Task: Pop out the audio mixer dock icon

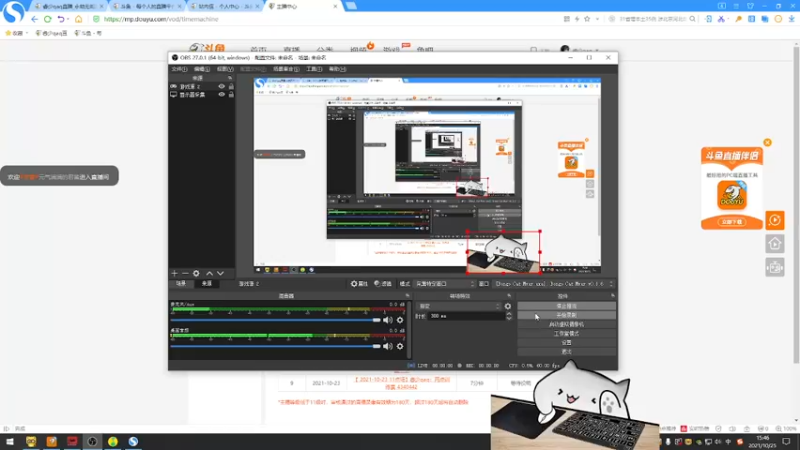Action: pyautogui.click(x=407, y=295)
